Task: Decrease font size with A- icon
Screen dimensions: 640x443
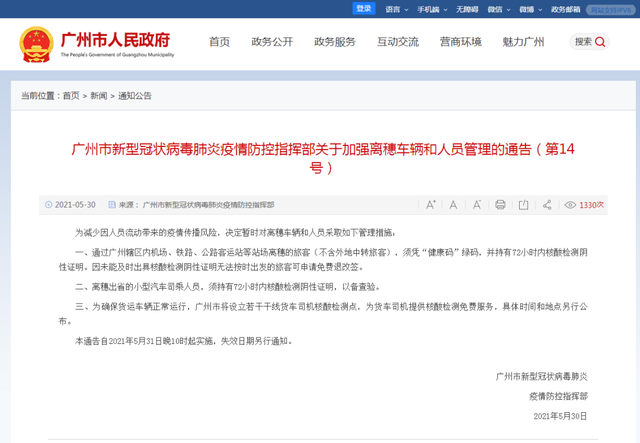Action: pyautogui.click(x=477, y=205)
